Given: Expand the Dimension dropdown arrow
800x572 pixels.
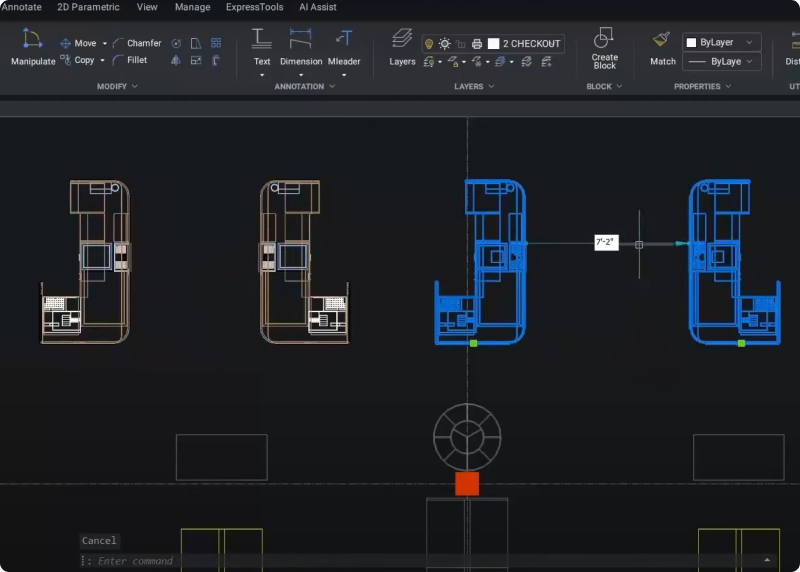Looking at the screenshot, I should point(301,75).
